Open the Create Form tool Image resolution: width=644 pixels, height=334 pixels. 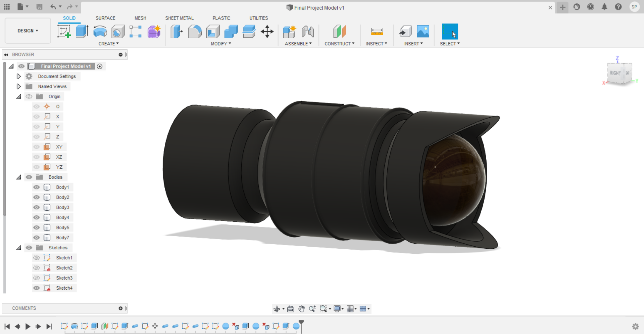(x=154, y=32)
